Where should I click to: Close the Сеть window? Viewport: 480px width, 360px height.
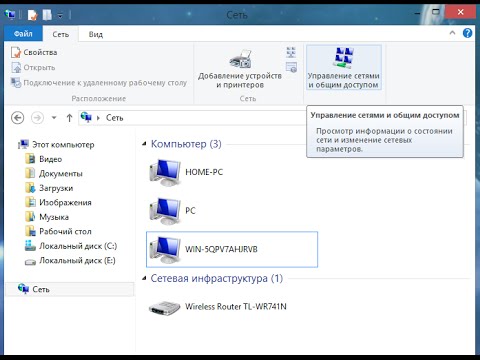(461, 12)
